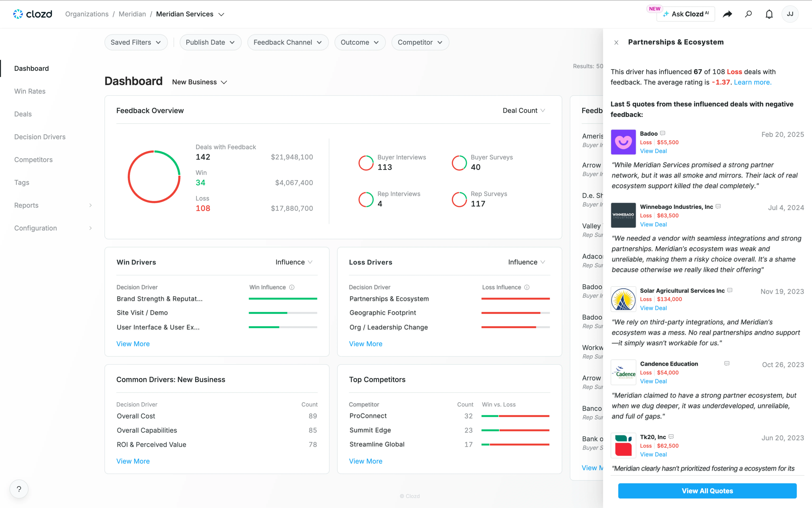
Task: Click View Deal under Tk20, Inc
Action: (653, 455)
